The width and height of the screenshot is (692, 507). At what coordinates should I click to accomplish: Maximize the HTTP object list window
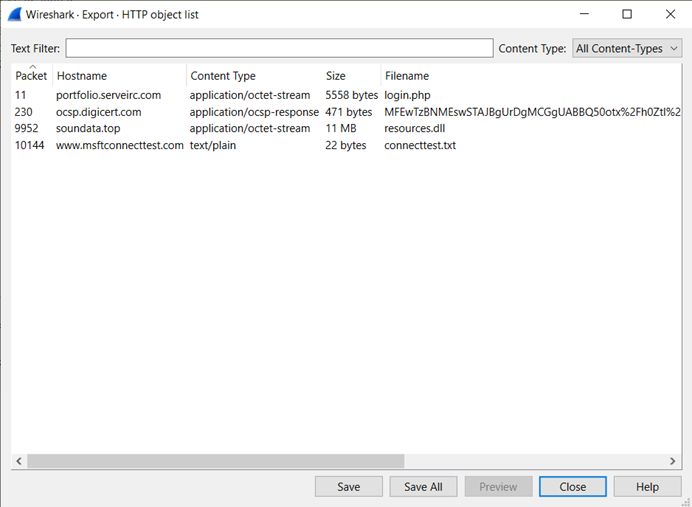click(x=627, y=14)
